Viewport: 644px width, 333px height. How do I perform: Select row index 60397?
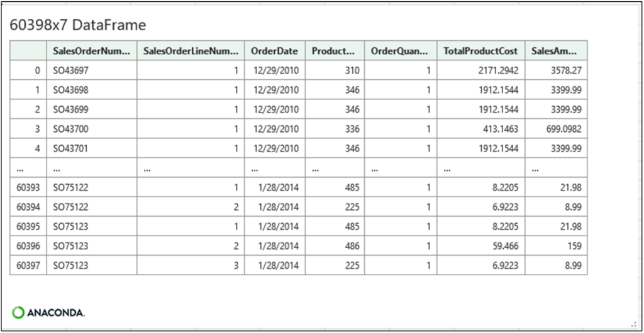click(x=28, y=265)
